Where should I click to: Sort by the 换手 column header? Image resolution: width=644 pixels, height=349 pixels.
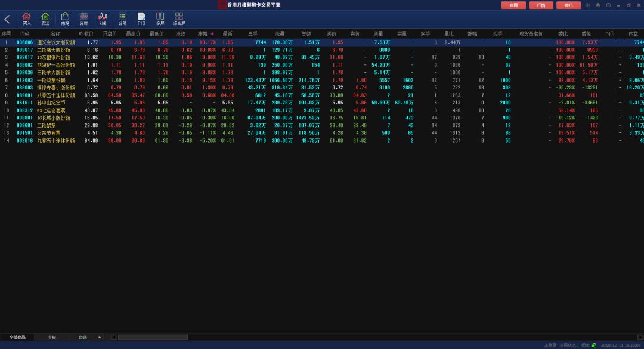(426, 34)
